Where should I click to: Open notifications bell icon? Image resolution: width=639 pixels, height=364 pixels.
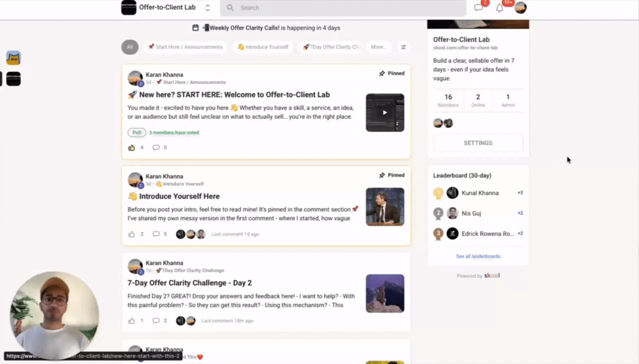(500, 7)
